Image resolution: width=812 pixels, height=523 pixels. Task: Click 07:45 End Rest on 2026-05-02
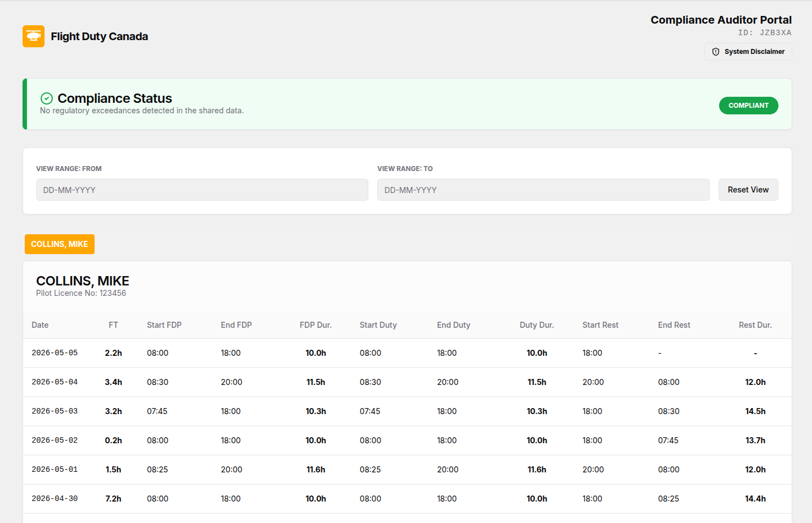click(669, 441)
